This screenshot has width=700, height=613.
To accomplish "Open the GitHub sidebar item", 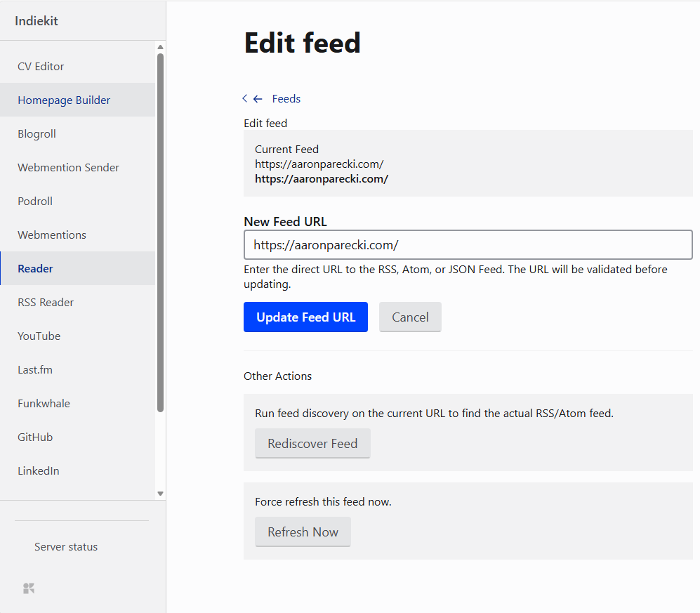I will [x=35, y=437].
